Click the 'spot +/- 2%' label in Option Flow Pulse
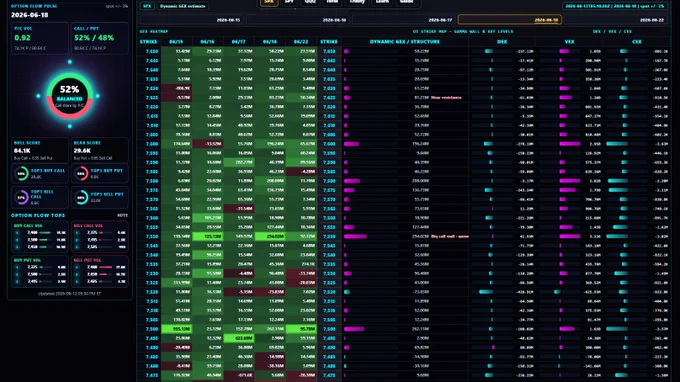 click(x=117, y=6)
